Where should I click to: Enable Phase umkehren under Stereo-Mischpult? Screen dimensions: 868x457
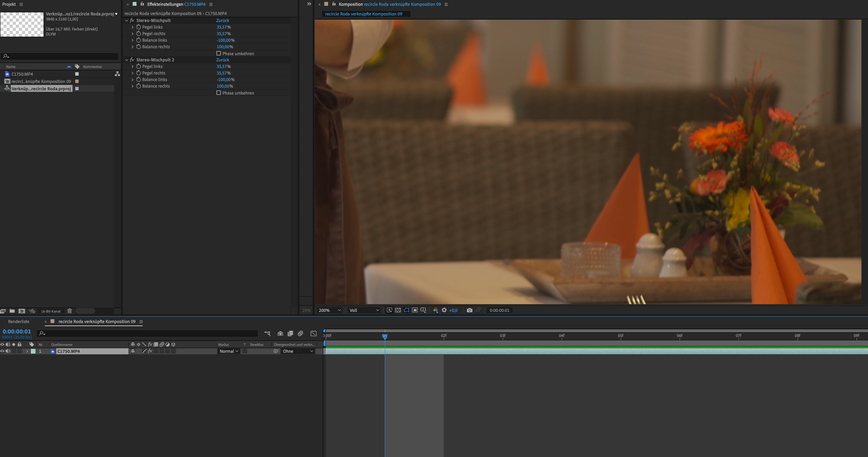tap(219, 53)
